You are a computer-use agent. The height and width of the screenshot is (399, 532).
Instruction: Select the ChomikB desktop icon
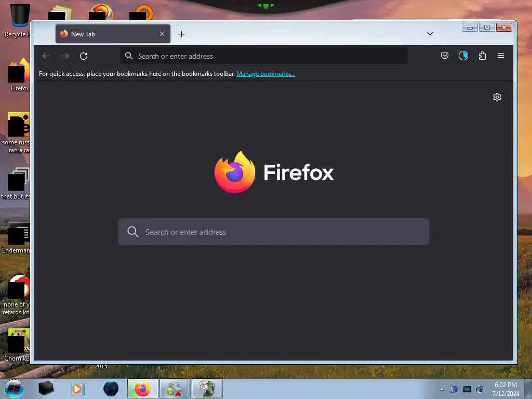[x=17, y=345]
